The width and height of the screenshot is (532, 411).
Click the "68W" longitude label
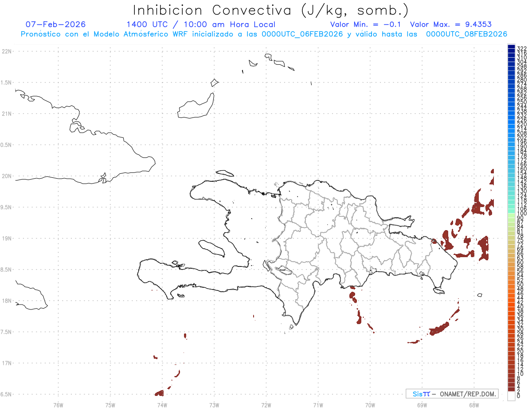pos(474,405)
